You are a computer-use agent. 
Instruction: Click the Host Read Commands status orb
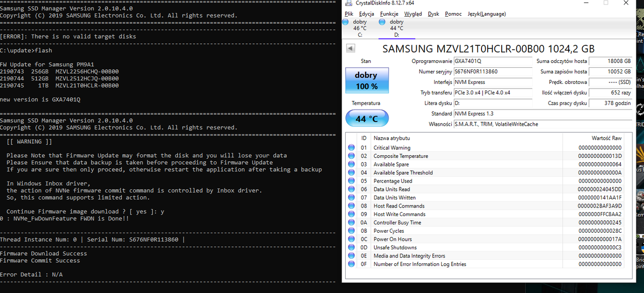[x=351, y=206]
